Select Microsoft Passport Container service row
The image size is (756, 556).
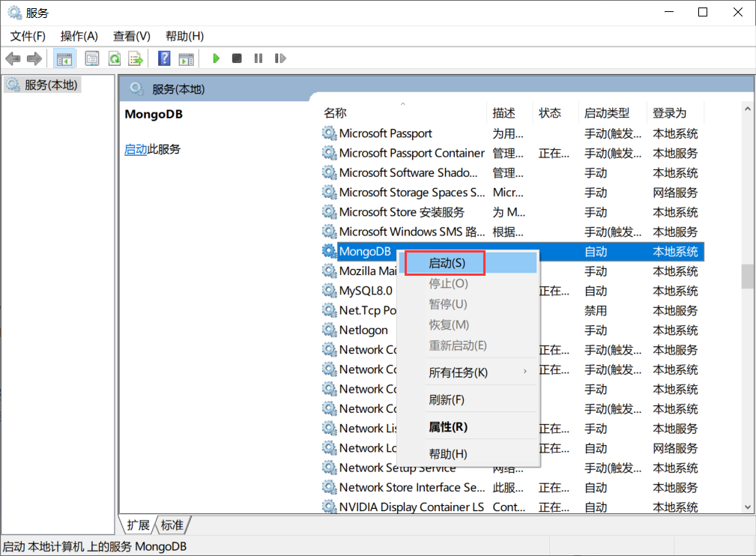pos(512,153)
